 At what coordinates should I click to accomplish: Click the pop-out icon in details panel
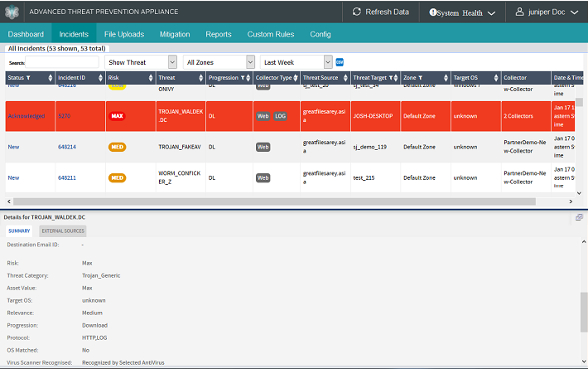click(579, 216)
